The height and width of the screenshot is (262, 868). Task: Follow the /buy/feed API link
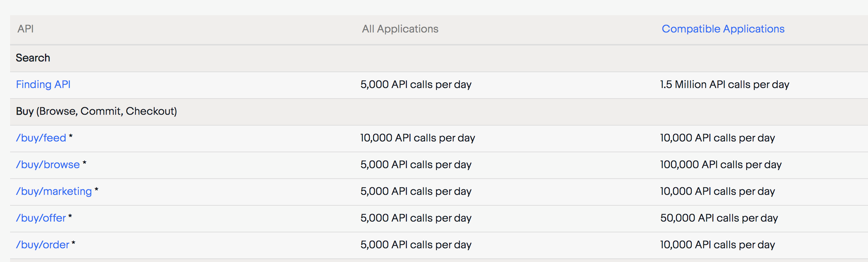(x=41, y=138)
